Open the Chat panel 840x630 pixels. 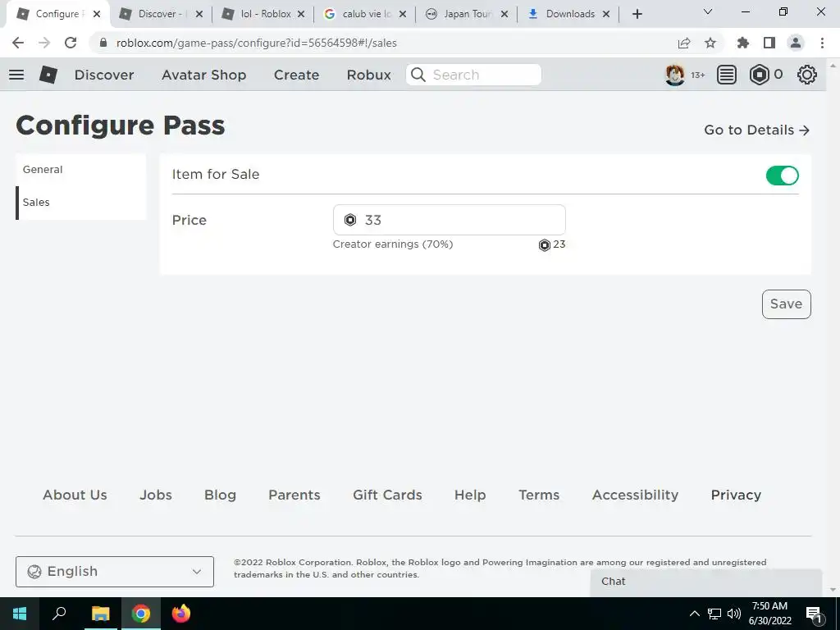point(706,582)
